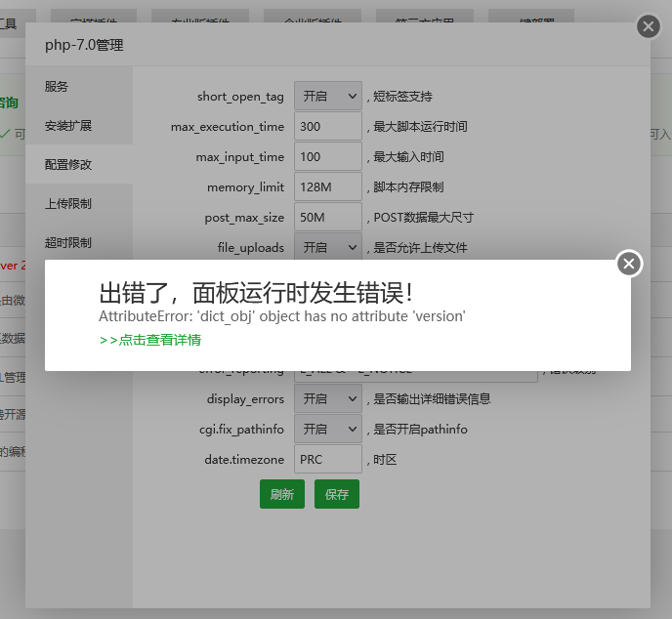Switch to the 服务 tab
This screenshot has height=619, width=672.
point(79,86)
